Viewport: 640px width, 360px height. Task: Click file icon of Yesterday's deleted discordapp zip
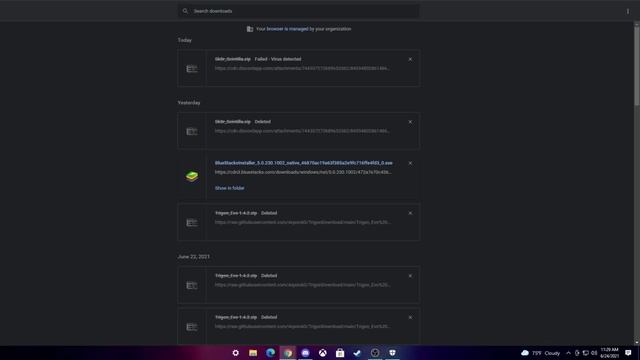click(x=192, y=131)
